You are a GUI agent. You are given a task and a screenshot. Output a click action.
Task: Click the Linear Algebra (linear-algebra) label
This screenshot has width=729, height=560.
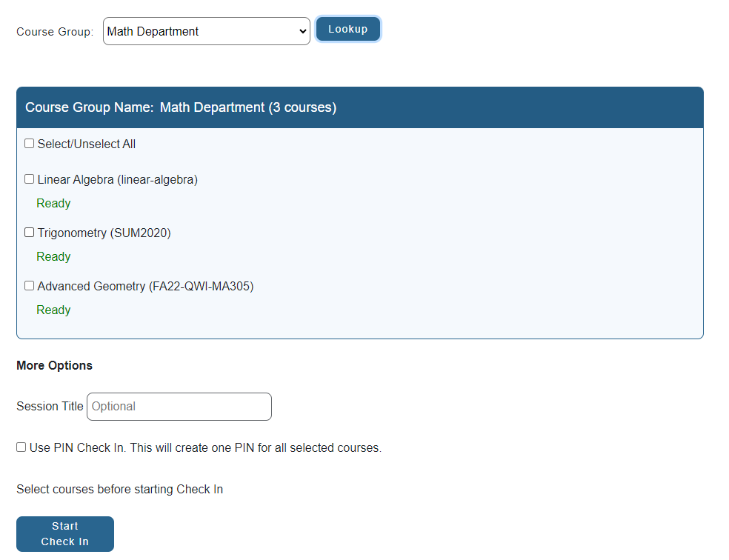pyautogui.click(x=118, y=180)
